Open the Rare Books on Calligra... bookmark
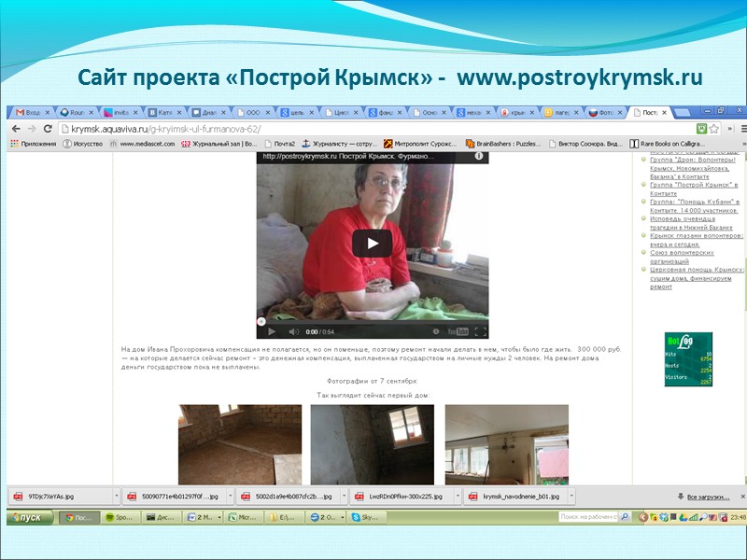 pyautogui.click(x=668, y=144)
